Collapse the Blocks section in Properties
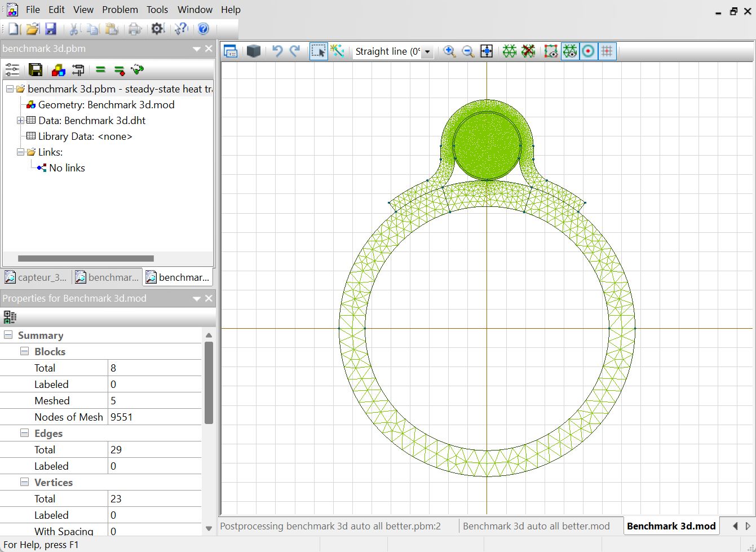The width and height of the screenshot is (756, 552). [x=25, y=351]
